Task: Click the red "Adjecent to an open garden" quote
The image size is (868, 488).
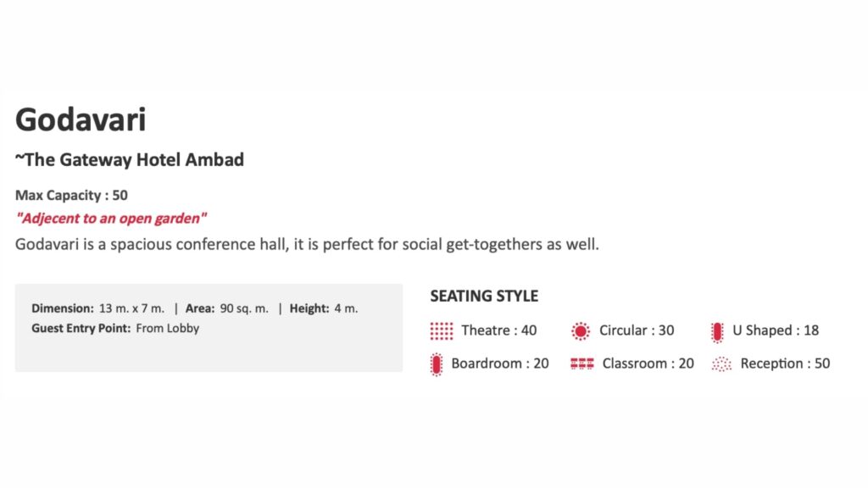Action: 111,219
